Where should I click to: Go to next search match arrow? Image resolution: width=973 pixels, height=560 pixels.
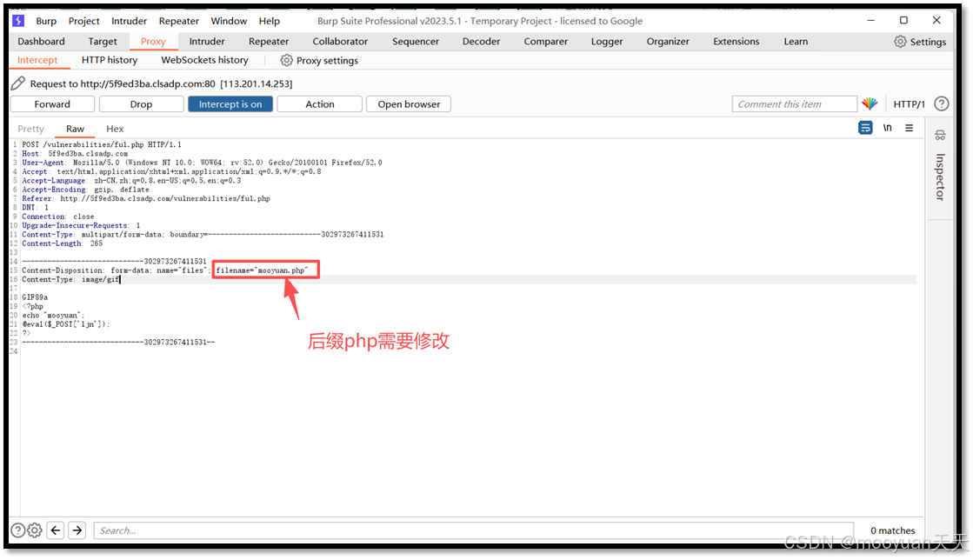point(77,530)
